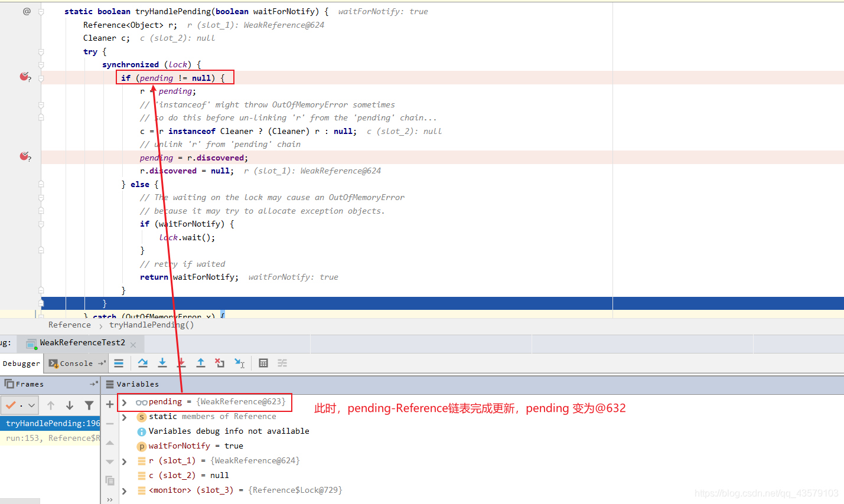Screen dimensions: 844x504
Task: Select the tryHandlePending:196 stack frame
Action: pos(50,423)
